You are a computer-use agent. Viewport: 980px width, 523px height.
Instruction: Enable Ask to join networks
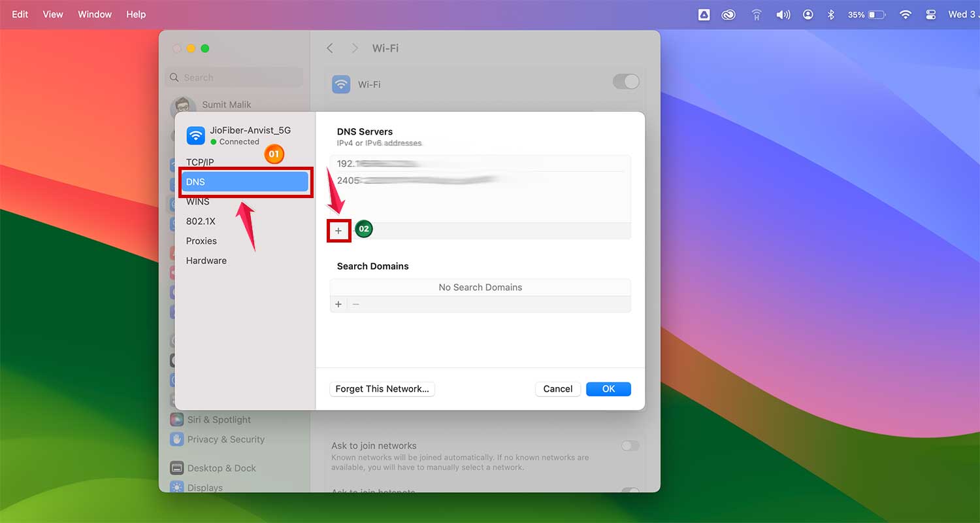[630, 445]
